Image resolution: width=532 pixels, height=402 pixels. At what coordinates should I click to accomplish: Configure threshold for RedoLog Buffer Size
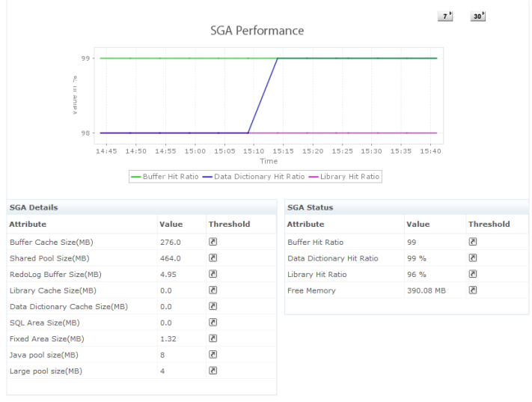coord(213,274)
